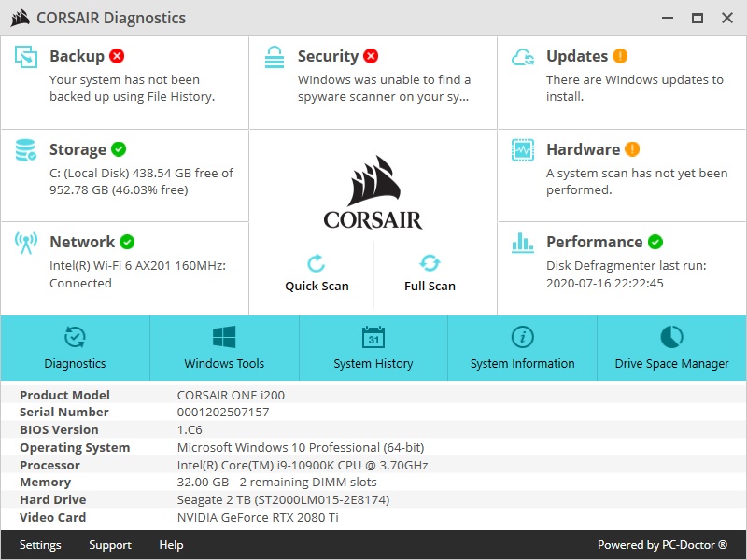Click the Full Scan circular arrows icon
The image size is (747, 560).
430,263
